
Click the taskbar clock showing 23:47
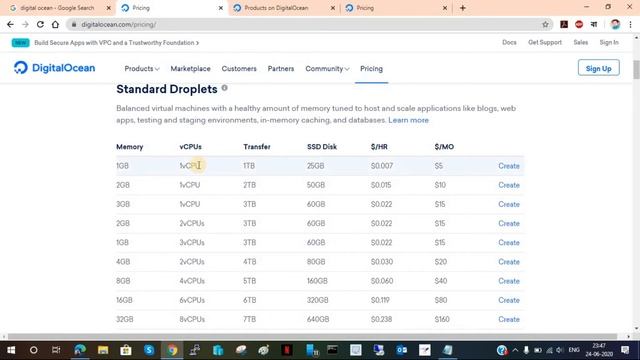(599, 350)
